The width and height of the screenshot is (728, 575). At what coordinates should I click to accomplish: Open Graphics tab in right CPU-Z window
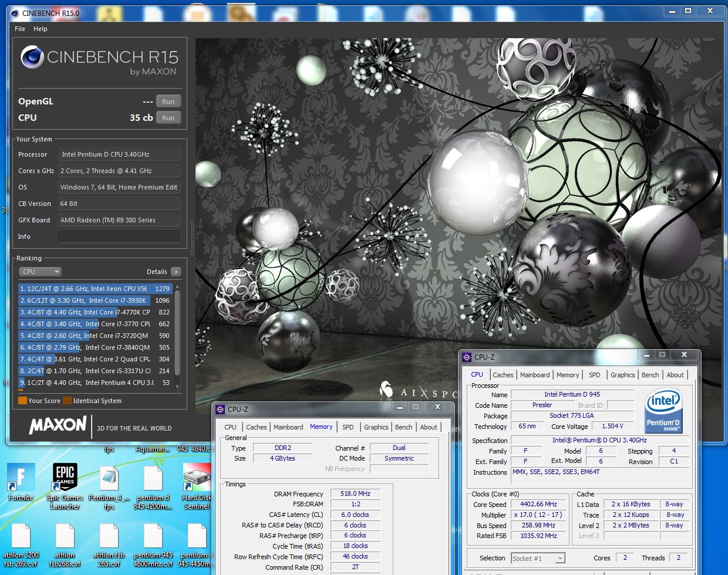pos(623,375)
